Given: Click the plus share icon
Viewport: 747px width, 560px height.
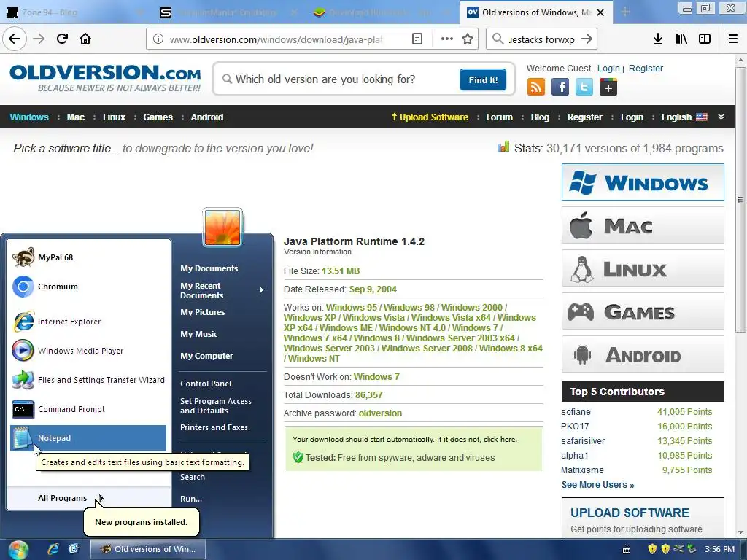Looking at the screenshot, I should tap(608, 87).
